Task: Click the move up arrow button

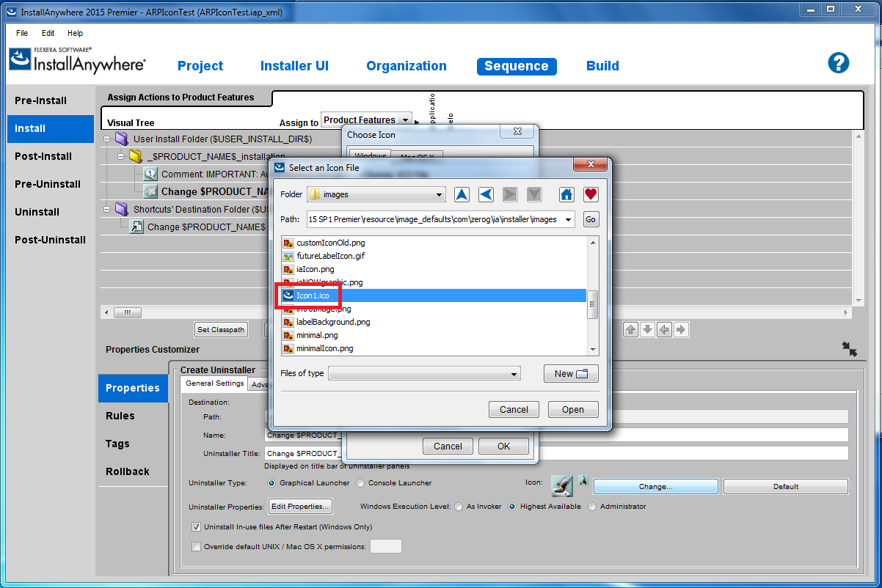Action: pos(630,330)
